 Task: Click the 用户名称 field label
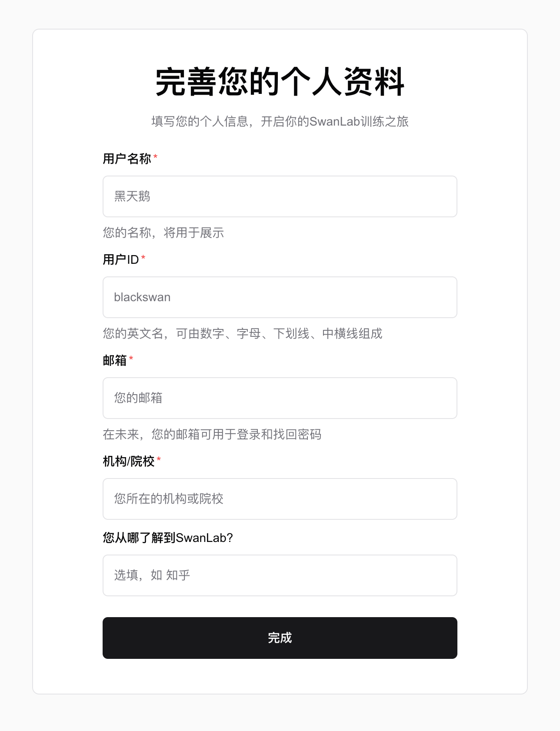(127, 159)
